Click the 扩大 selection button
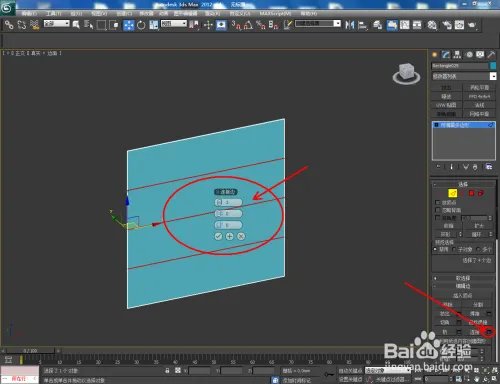 click(479, 226)
